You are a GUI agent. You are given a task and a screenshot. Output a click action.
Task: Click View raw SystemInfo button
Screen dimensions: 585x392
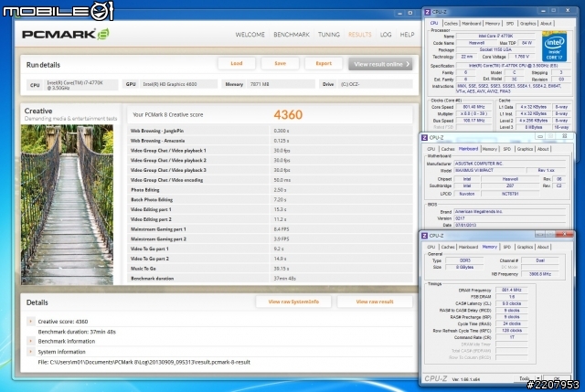[x=293, y=302]
